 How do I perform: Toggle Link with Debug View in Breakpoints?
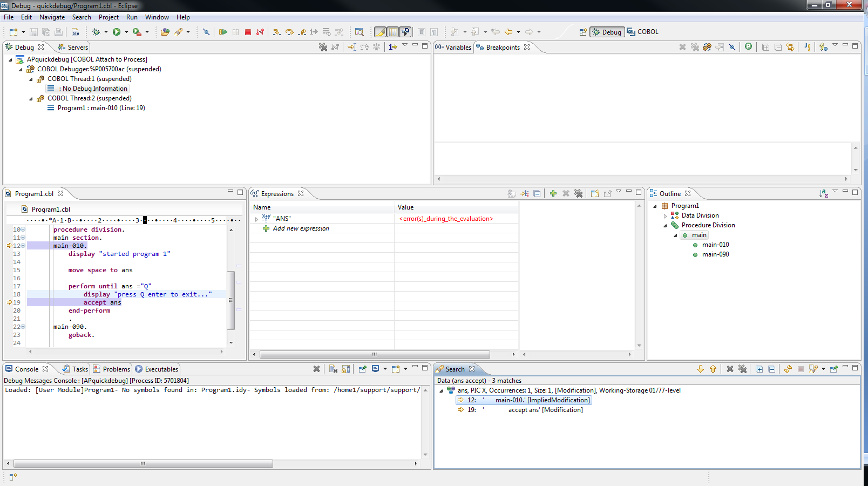click(x=790, y=47)
